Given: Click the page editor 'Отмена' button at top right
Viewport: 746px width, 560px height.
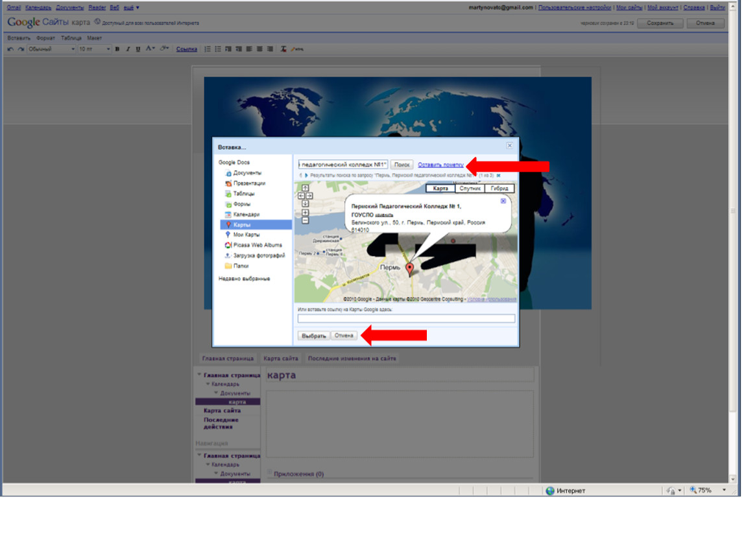Looking at the screenshot, I should pos(705,23).
